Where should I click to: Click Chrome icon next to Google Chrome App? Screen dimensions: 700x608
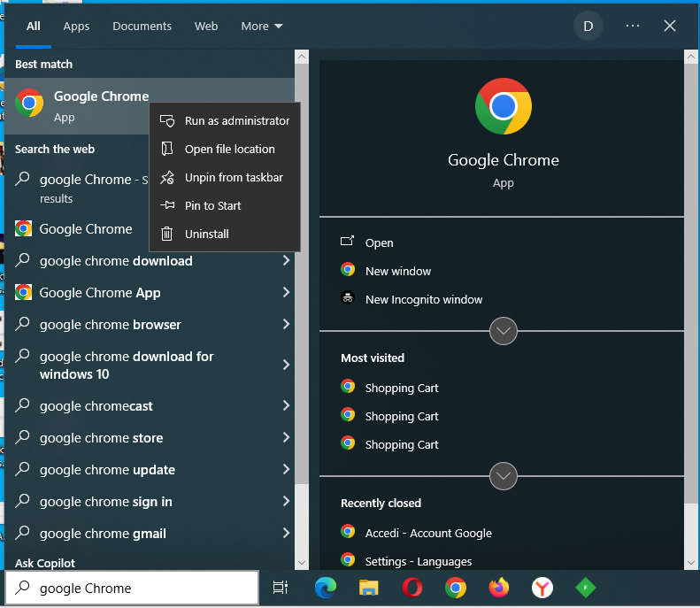coord(23,292)
